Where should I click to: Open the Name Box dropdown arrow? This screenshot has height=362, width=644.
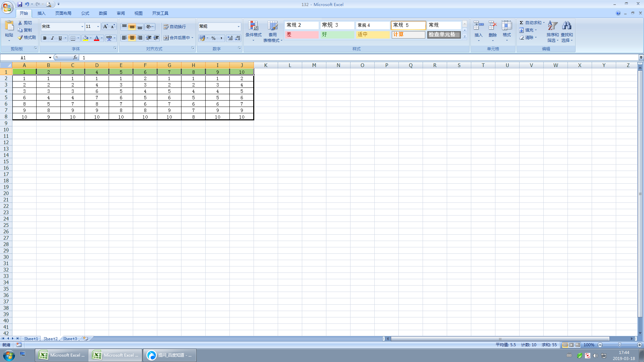point(50,58)
